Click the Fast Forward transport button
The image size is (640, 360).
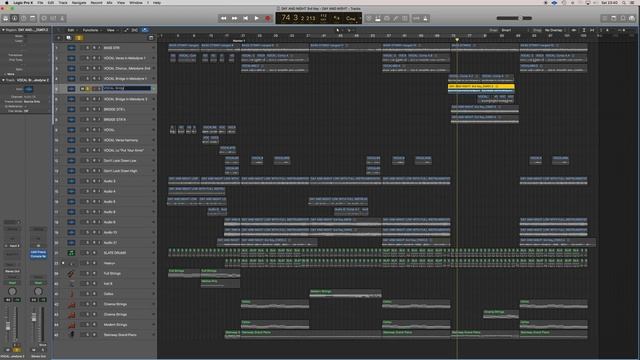pos(234,18)
